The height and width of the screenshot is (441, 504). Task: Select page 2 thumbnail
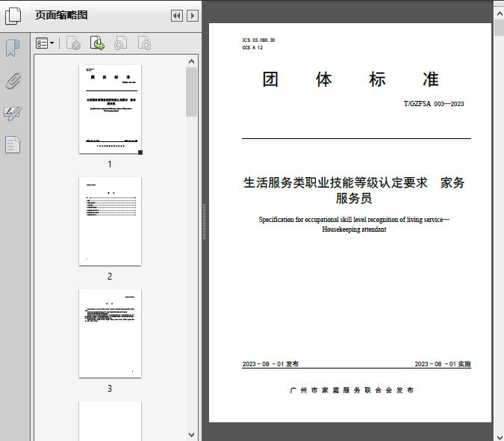point(110,221)
